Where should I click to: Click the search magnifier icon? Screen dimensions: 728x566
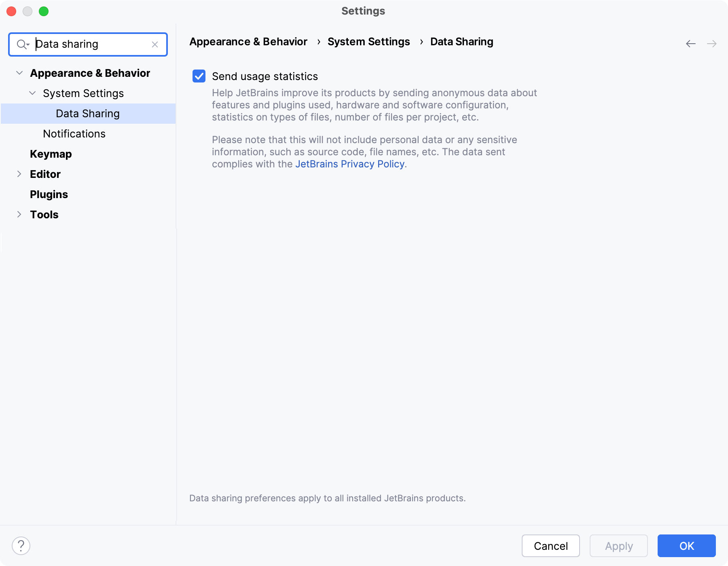23,44
